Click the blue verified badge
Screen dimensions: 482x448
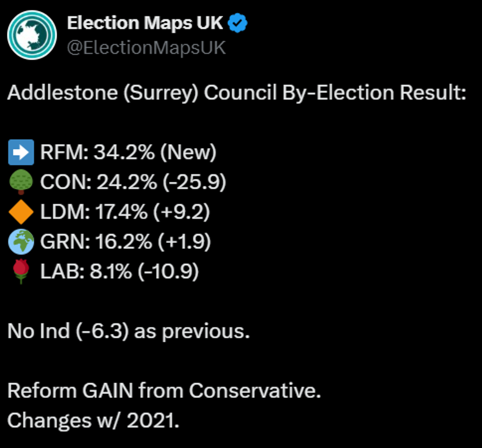[x=239, y=23]
